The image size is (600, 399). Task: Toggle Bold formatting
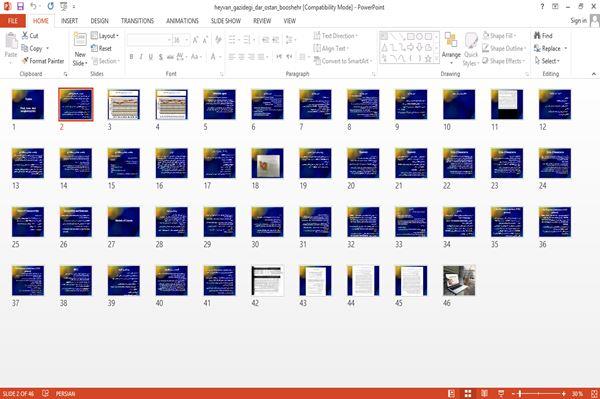[131, 57]
